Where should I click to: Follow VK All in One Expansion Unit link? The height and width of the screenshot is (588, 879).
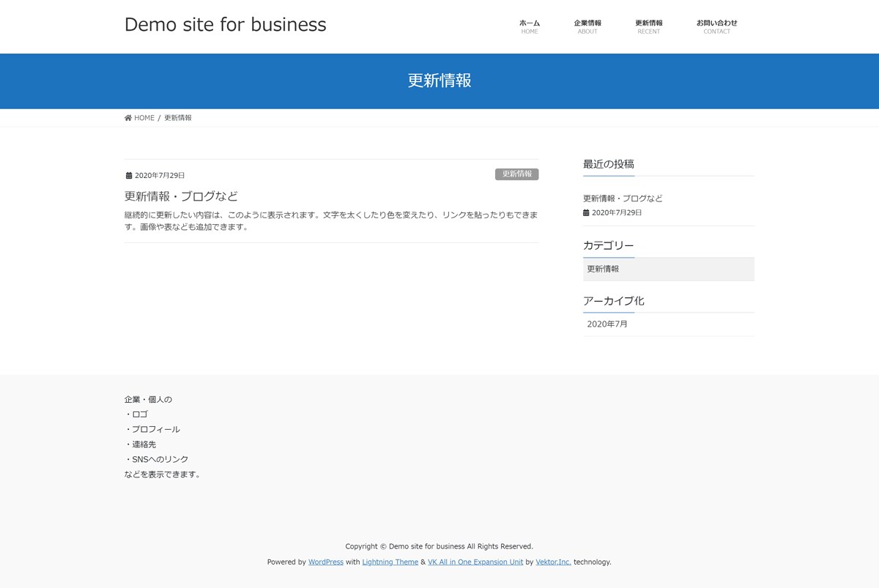tap(475, 562)
